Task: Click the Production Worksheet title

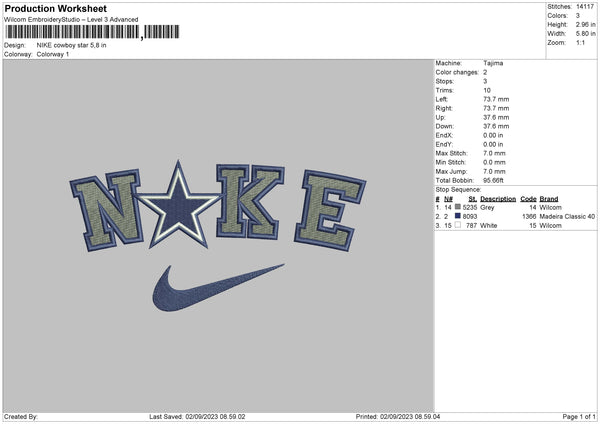Action: [x=55, y=8]
